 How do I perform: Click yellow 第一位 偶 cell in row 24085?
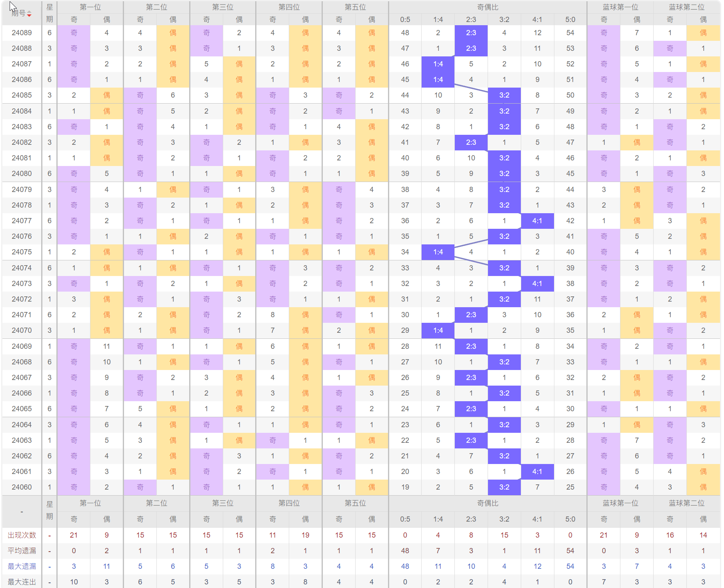(x=107, y=95)
